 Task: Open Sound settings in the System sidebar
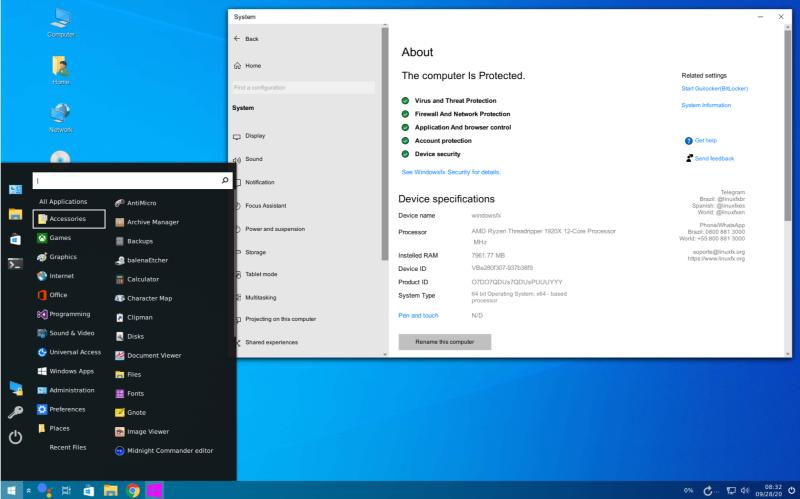(x=253, y=159)
